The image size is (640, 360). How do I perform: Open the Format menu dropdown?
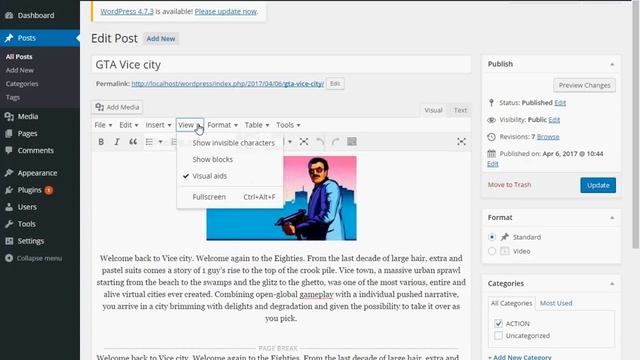pyautogui.click(x=222, y=125)
